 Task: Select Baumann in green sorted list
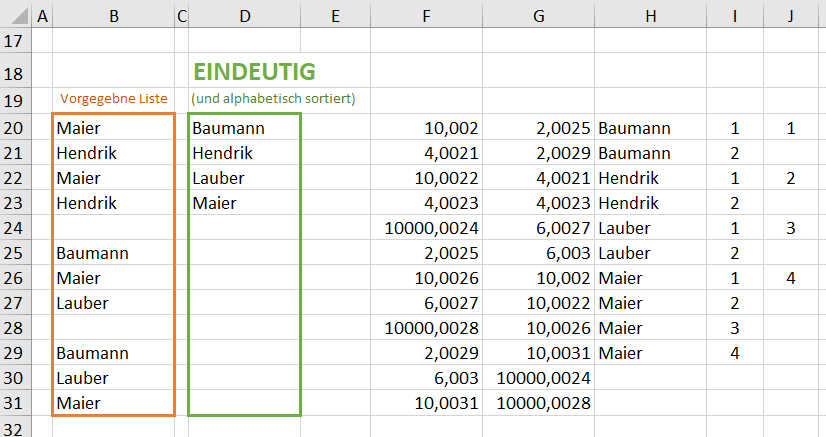(x=245, y=127)
